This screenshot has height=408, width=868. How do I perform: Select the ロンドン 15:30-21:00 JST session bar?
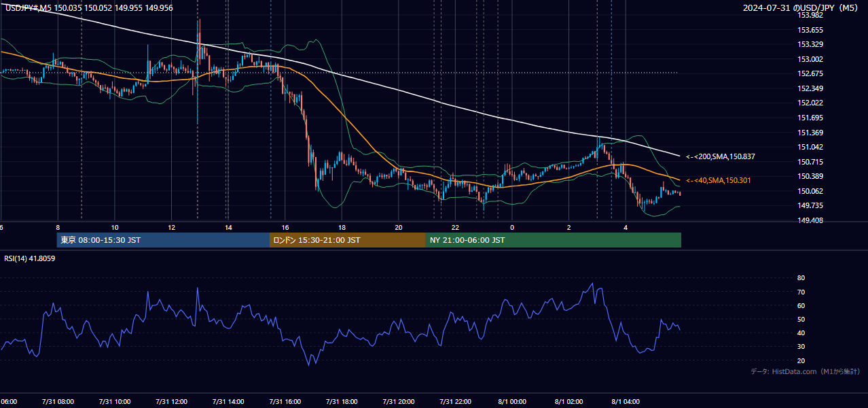pos(348,240)
